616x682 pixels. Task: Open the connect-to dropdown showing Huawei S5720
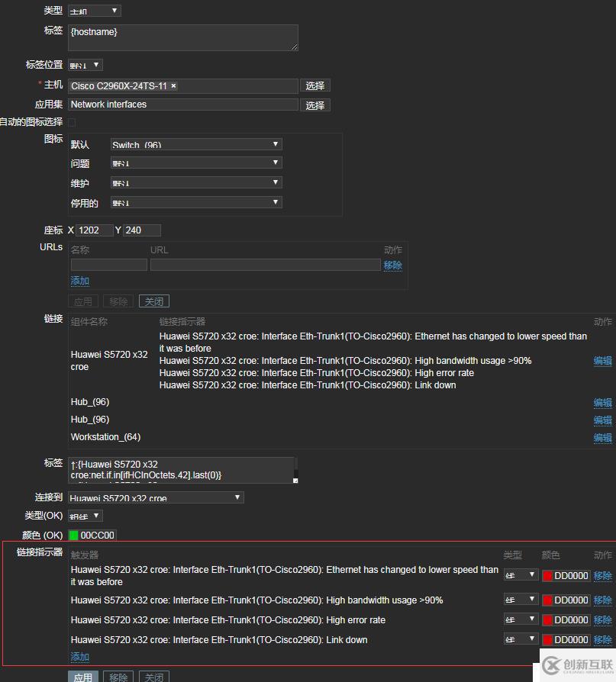156,497
